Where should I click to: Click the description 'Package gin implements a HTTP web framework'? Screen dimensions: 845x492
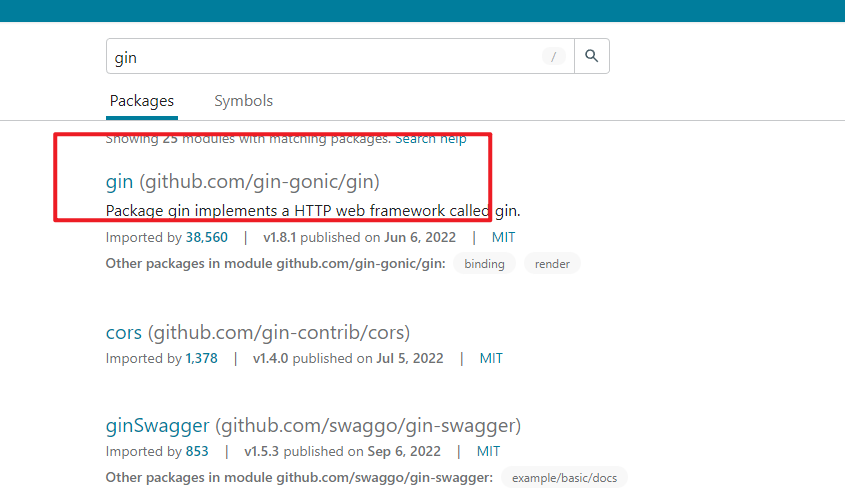coord(313,211)
